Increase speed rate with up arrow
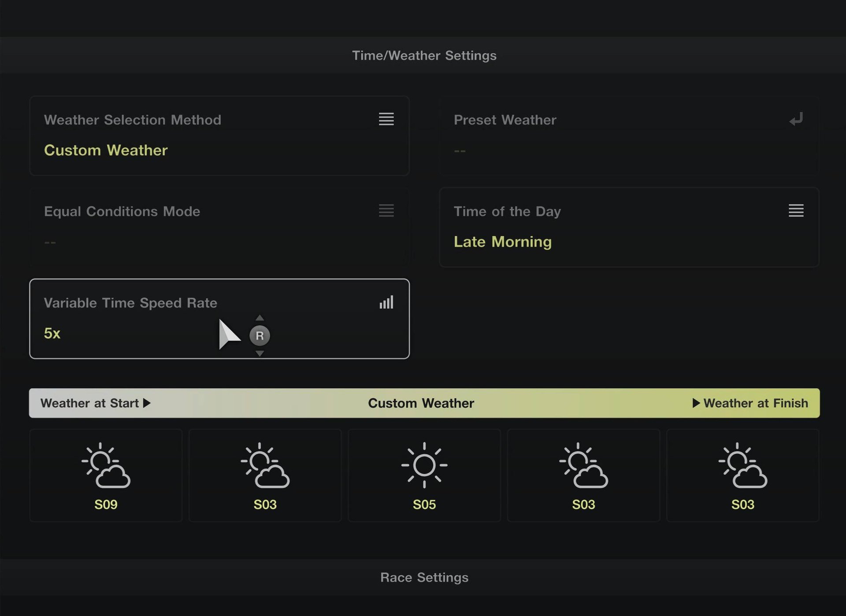The image size is (846, 616). coord(260,318)
